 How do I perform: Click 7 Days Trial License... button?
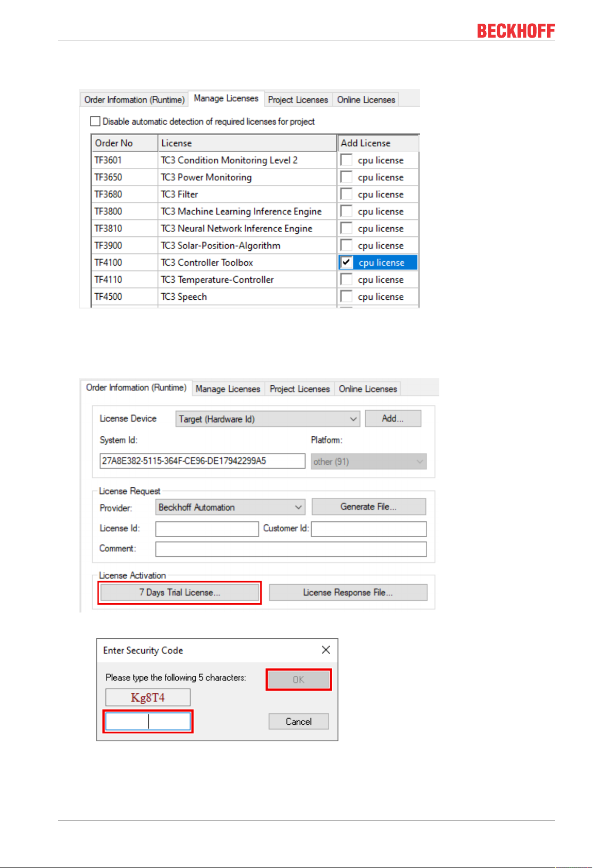[x=180, y=592]
